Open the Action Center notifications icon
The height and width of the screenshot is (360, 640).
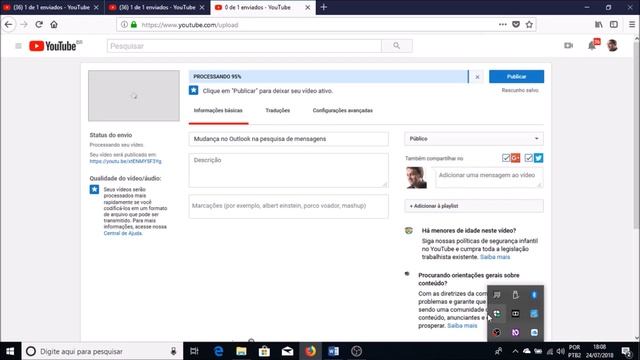(627, 351)
